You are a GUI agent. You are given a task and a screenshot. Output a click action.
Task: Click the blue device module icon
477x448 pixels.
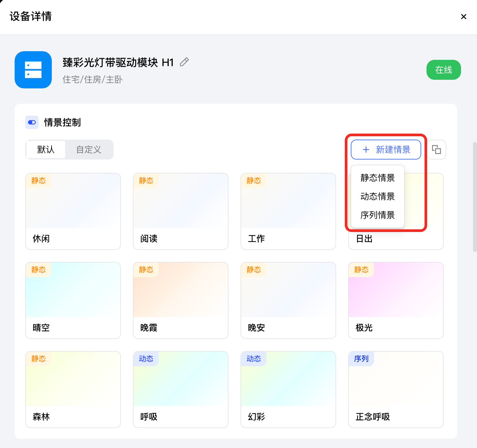tap(33, 70)
